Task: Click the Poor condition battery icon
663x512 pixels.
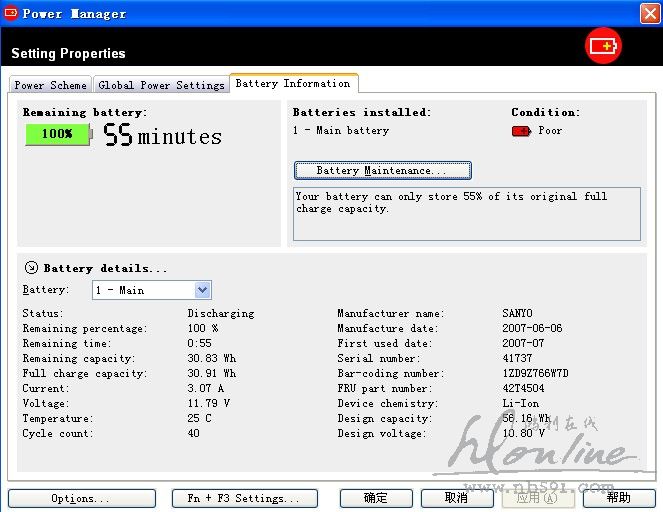Action: coord(521,131)
